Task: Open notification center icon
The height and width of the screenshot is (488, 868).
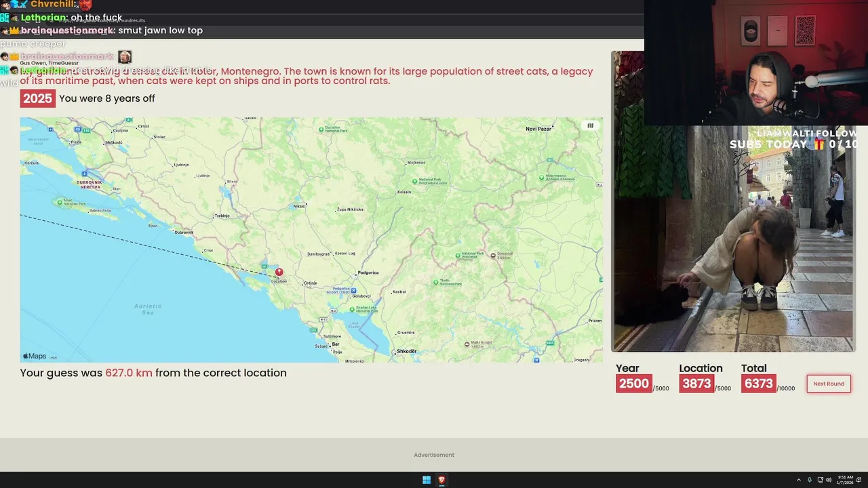Action: click(859, 480)
